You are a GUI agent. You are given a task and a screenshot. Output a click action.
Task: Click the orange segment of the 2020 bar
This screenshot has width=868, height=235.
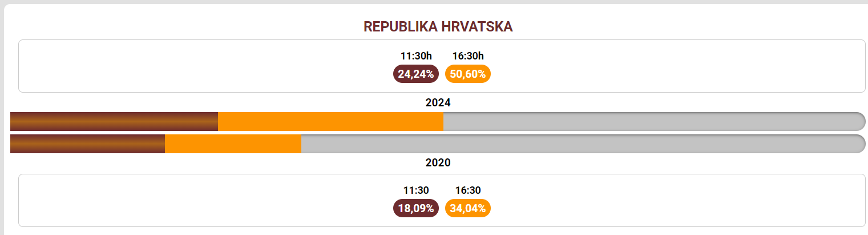(233, 144)
